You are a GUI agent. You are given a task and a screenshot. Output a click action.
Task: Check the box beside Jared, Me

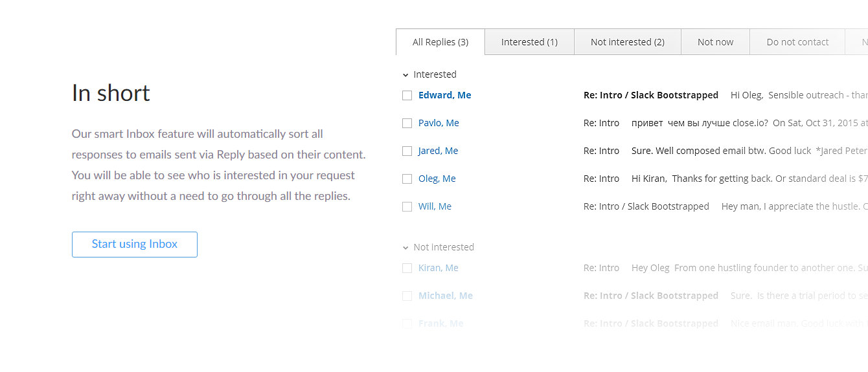[407, 151]
